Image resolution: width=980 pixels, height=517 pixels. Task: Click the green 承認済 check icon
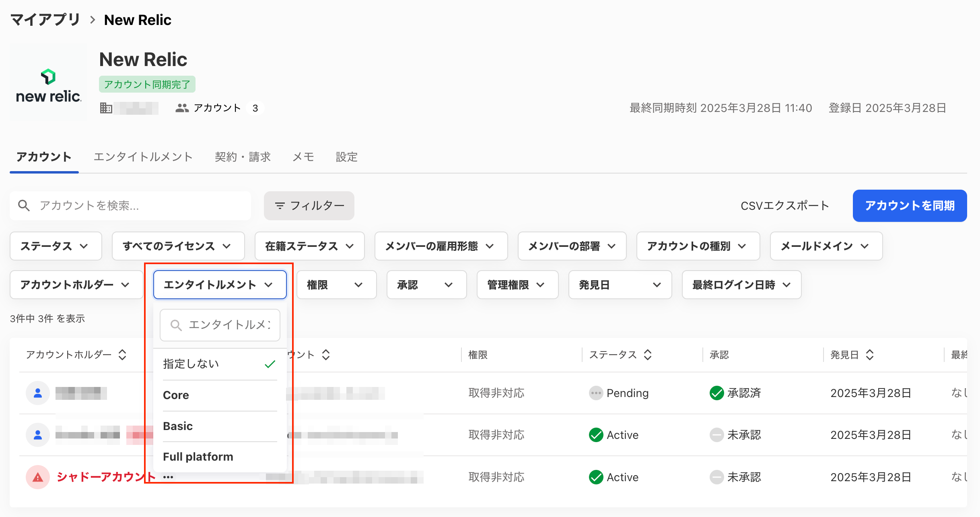pos(716,393)
